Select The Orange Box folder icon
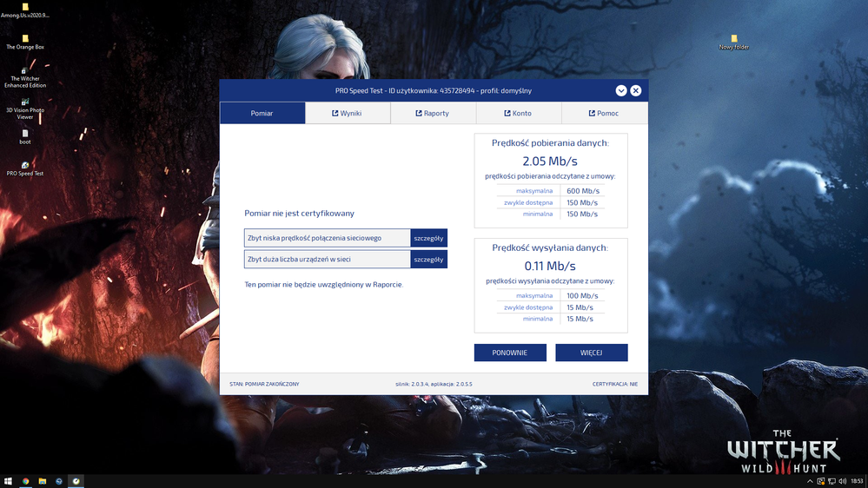 pos(25,42)
